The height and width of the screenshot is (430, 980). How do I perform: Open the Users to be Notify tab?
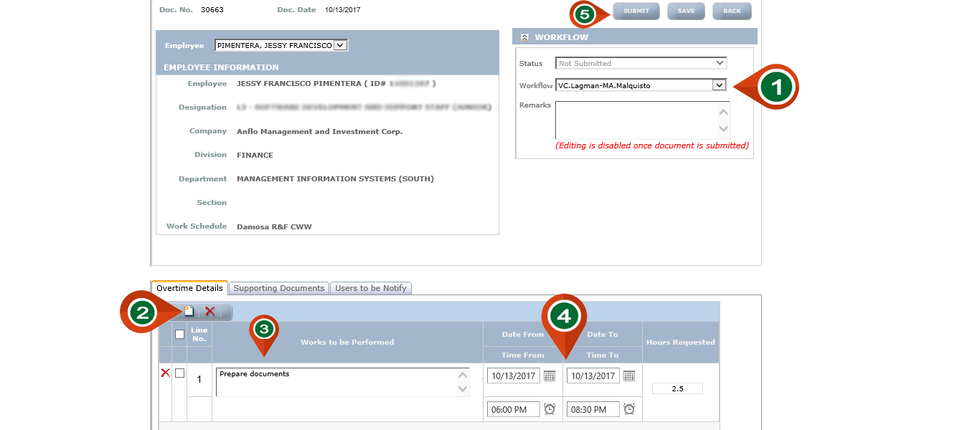click(x=371, y=288)
